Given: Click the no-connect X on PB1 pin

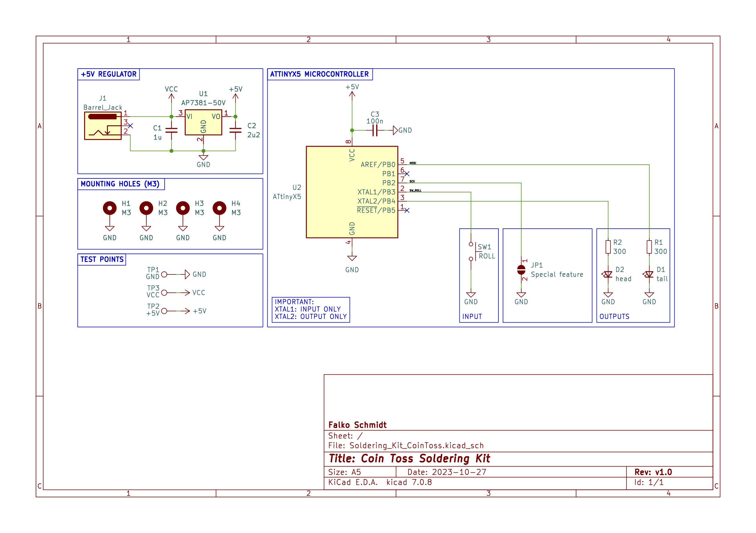Looking at the screenshot, I should (407, 173).
